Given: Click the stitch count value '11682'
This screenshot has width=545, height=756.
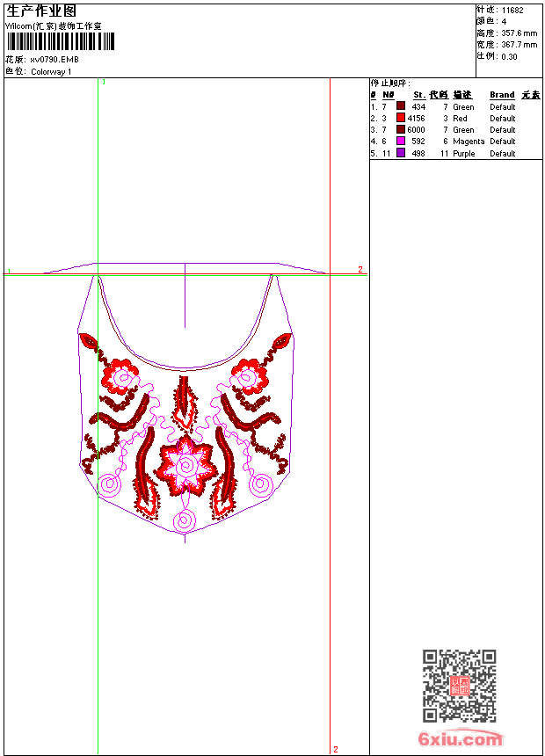Looking at the screenshot, I should coord(512,11).
